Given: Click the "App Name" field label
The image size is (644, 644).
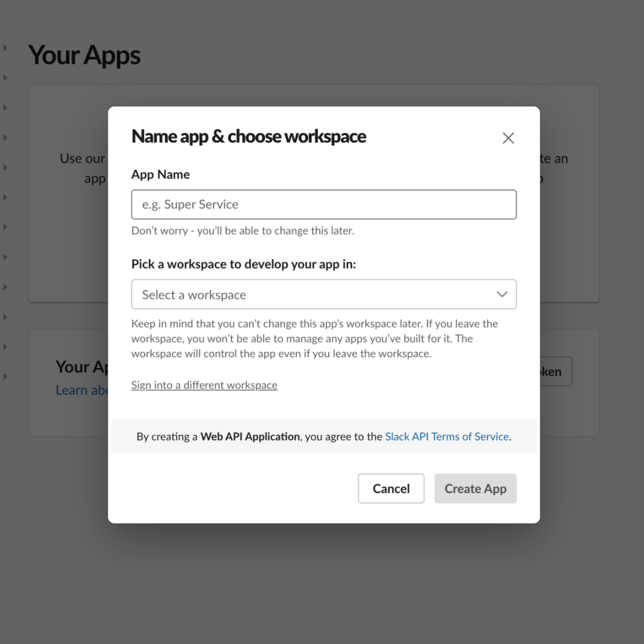Looking at the screenshot, I should click(161, 174).
